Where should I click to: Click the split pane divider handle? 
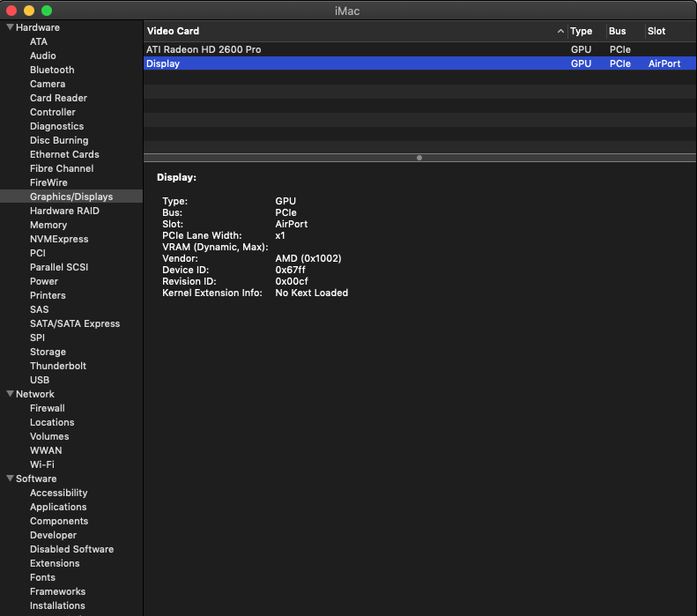pyautogui.click(x=419, y=158)
